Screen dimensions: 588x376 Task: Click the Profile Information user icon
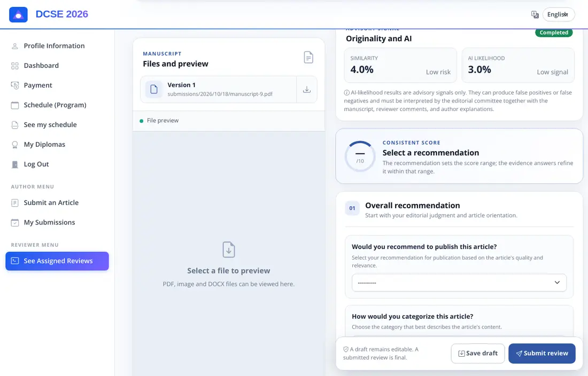coord(15,46)
